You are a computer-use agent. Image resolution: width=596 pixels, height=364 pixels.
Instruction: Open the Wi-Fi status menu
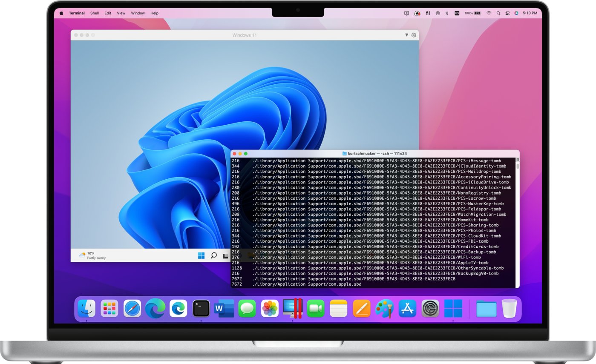point(489,13)
